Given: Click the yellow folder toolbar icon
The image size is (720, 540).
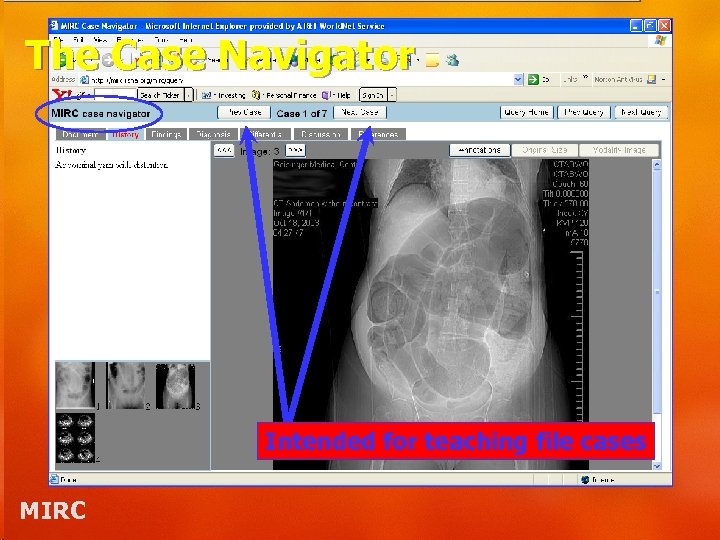Looking at the screenshot, I should (x=432, y=60).
